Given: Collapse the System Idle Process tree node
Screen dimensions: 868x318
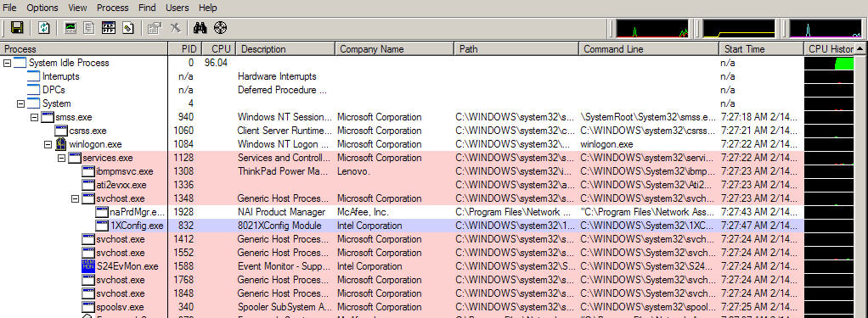Looking at the screenshot, I should (x=7, y=63).
